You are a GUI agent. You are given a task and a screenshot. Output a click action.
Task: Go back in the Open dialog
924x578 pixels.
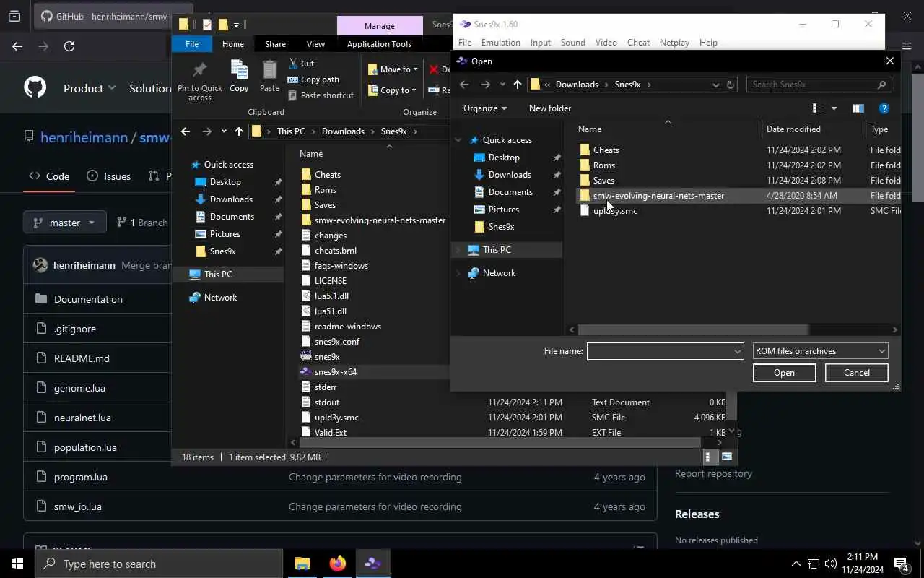click(x=464, y=85)
